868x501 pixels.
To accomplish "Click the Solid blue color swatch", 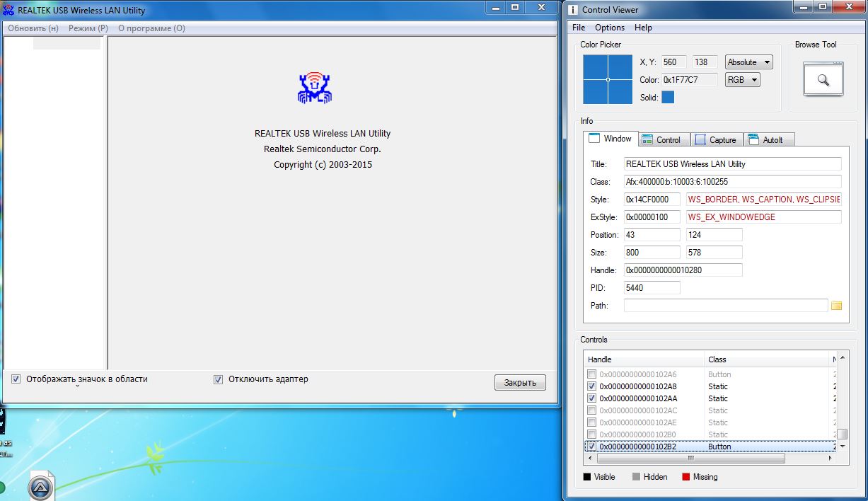I will (668, 98).
